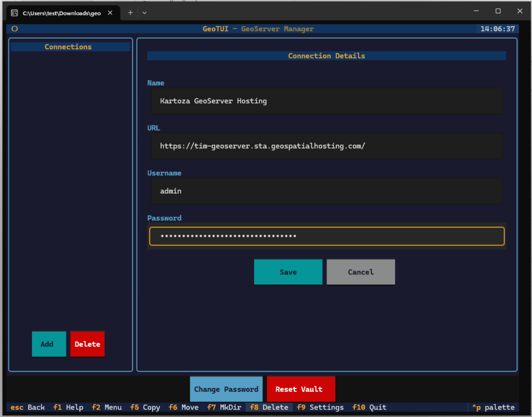Click f5 Copy in footer
Image resolution: width=532 pixels, height=417 pixels.
(x=145, y=407)
